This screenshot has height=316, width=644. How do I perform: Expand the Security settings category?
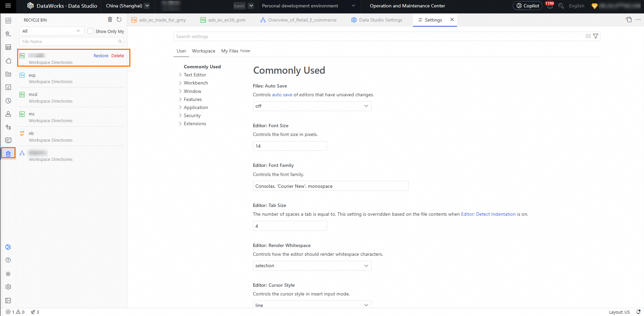192,115
